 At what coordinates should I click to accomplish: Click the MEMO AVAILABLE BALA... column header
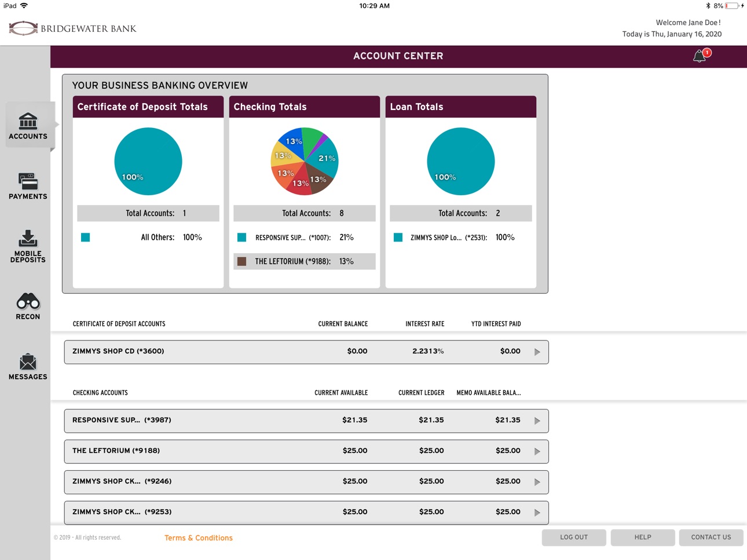click(x=489, y=393)
